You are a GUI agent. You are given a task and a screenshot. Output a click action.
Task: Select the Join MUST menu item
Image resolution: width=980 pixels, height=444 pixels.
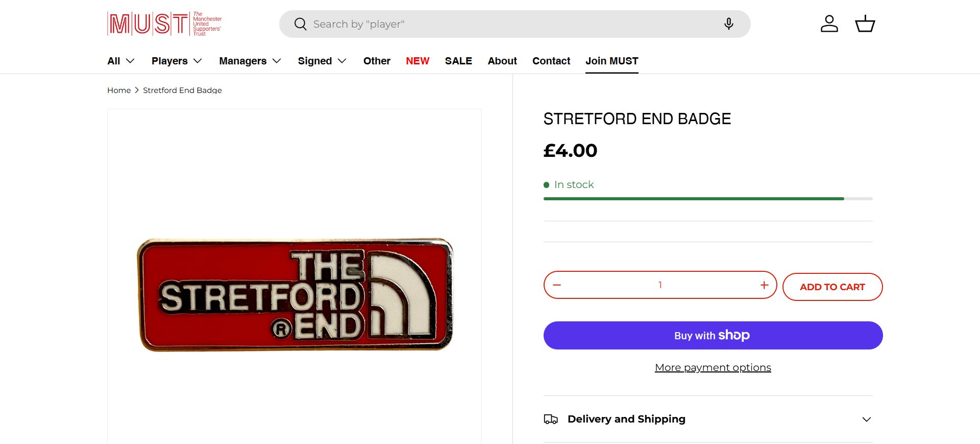tap(611, 61)
